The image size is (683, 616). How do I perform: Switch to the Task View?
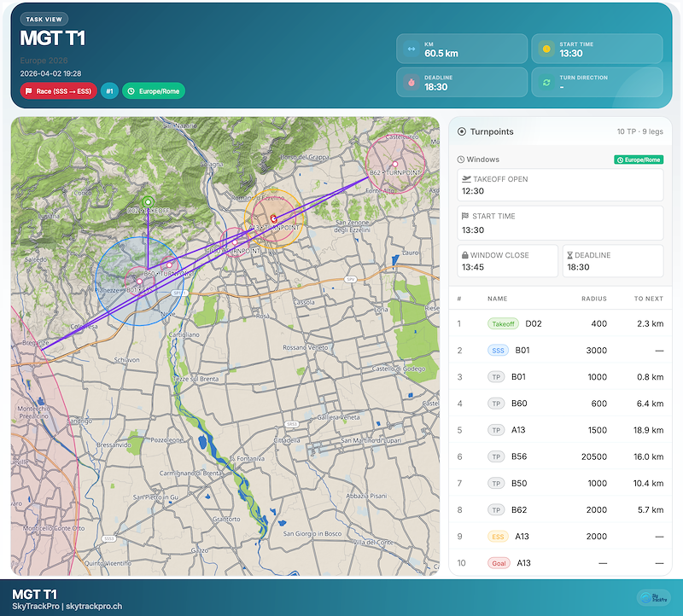(x=43, y=18)
